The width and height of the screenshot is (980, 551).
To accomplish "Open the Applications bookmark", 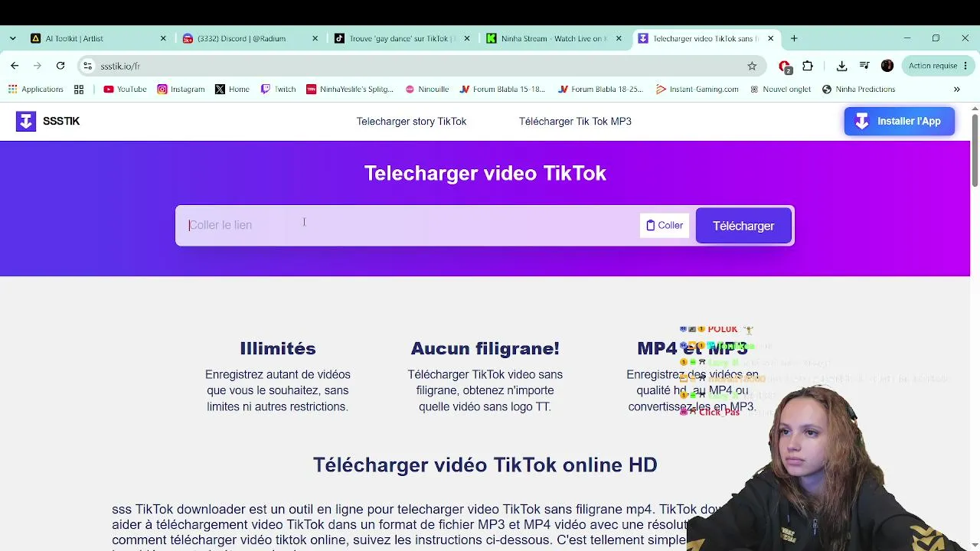I will point(36,90).
